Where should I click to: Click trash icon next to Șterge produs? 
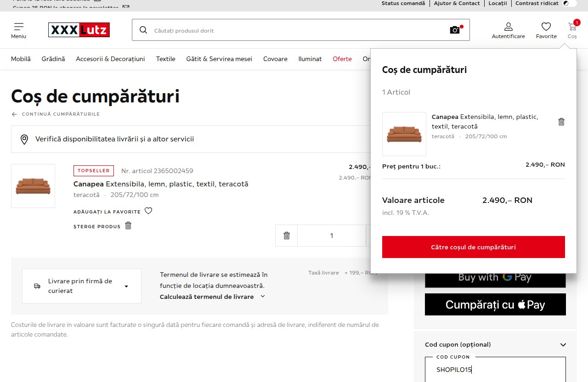point(129,225)
